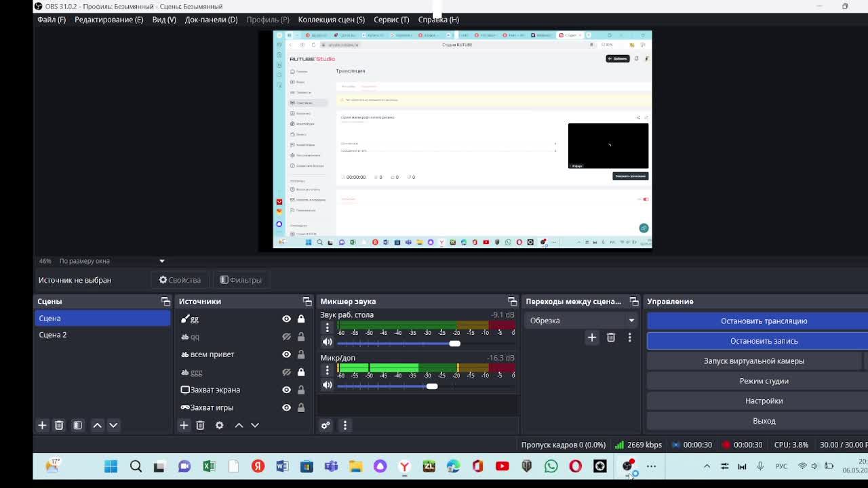Open the Справка (H) menu
Screen dimensions: 868x488
(x=438, y=20)
